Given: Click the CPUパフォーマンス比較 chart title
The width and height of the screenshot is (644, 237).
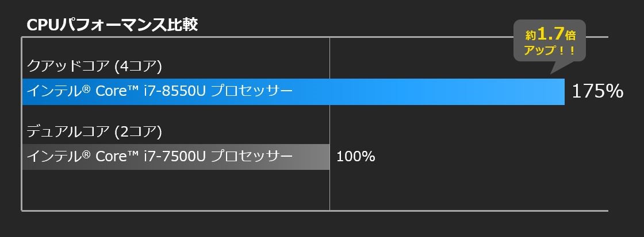Looking at the screenshot, I should [112, 25].
